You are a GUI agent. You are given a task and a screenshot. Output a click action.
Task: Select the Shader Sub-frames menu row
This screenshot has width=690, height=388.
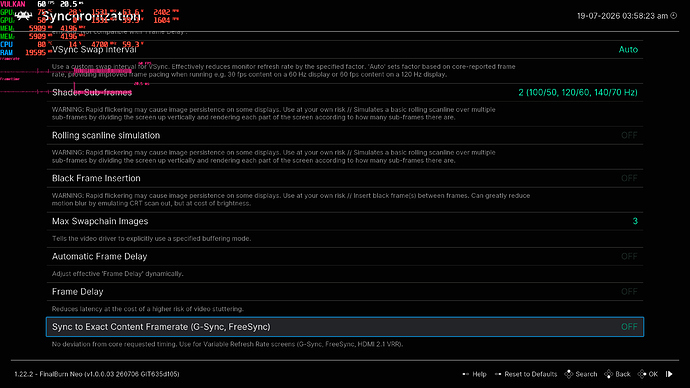tap(345, 92)
